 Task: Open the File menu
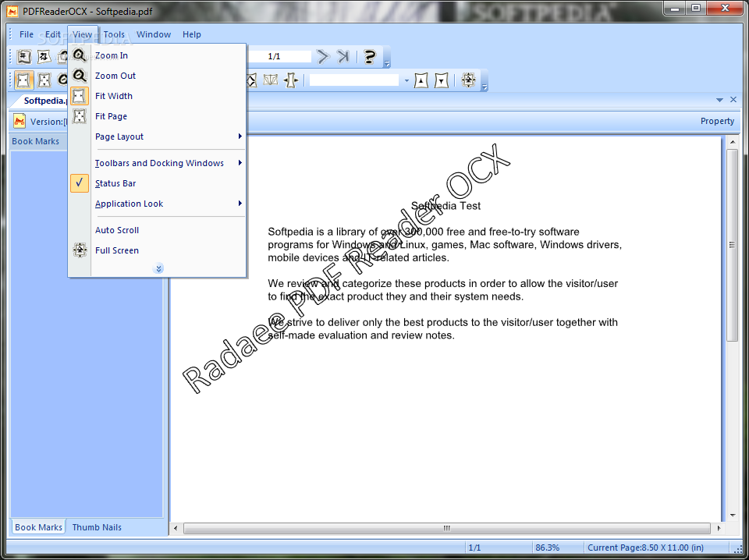click(27, 34)
